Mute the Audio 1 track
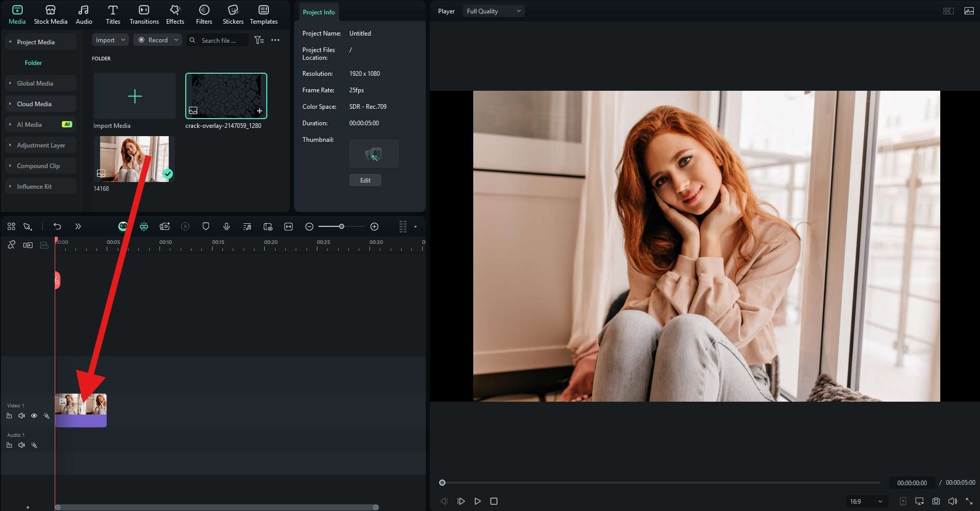This screenshot has width=980, height=511. click(x=22, y=445)
